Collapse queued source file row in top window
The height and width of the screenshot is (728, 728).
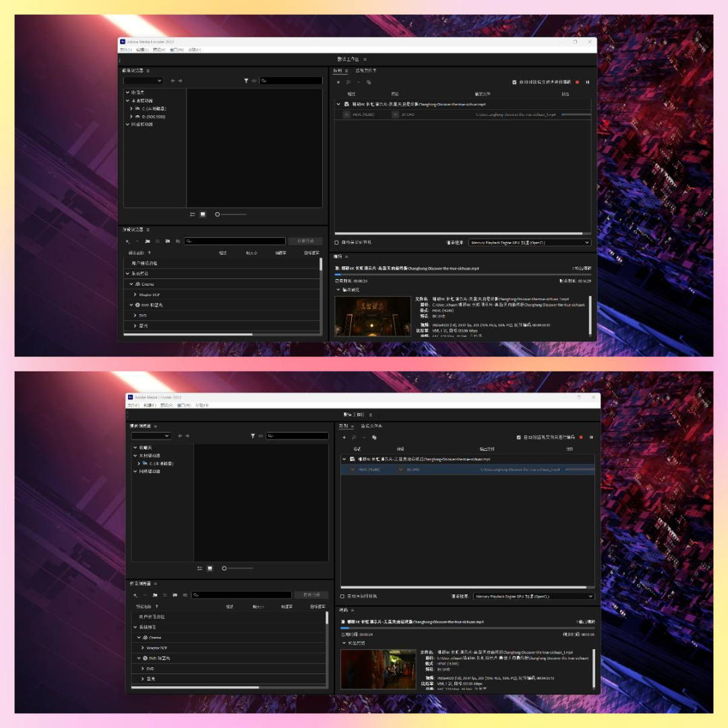point(338,104)
